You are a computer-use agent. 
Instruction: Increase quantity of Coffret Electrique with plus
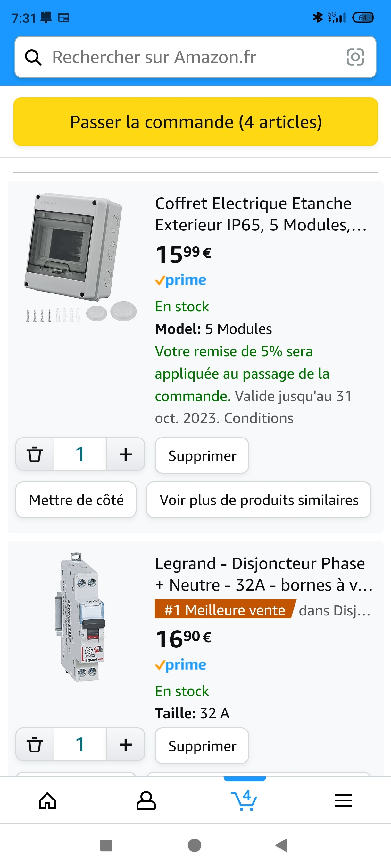(x=126, y=454)
